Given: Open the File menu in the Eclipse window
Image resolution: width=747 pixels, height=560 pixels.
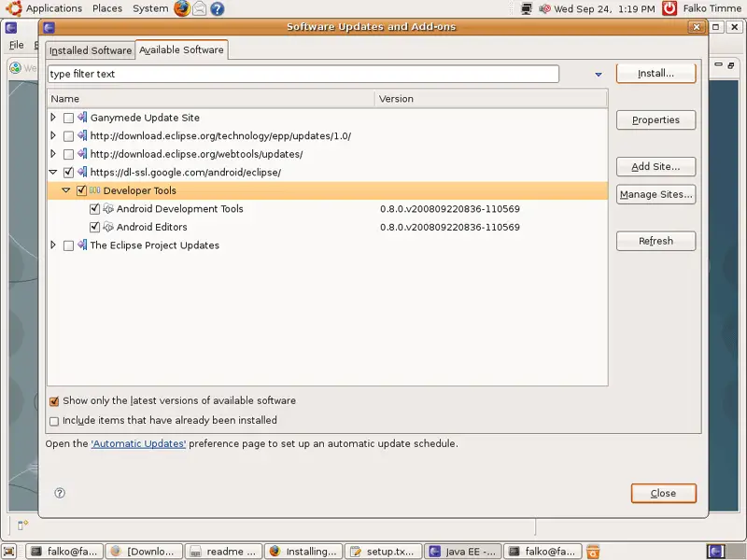Looking at the screenshot, I should point(16,45).
